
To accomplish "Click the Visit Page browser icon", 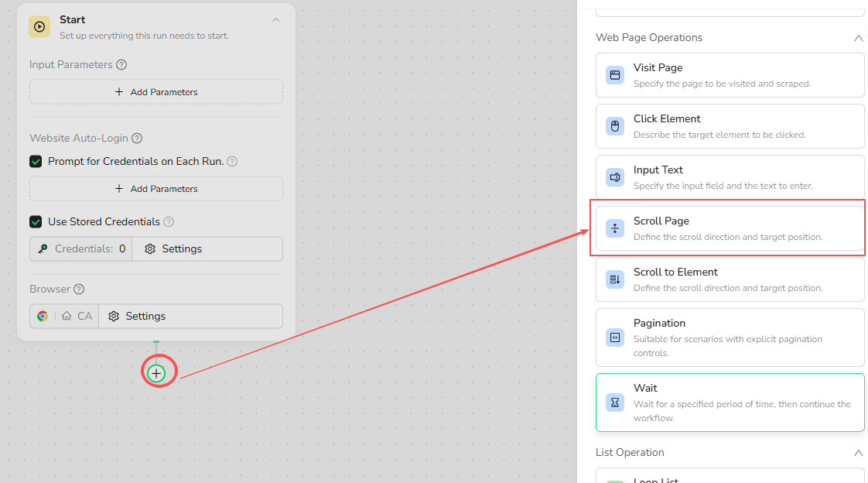I will coord(615,75).
